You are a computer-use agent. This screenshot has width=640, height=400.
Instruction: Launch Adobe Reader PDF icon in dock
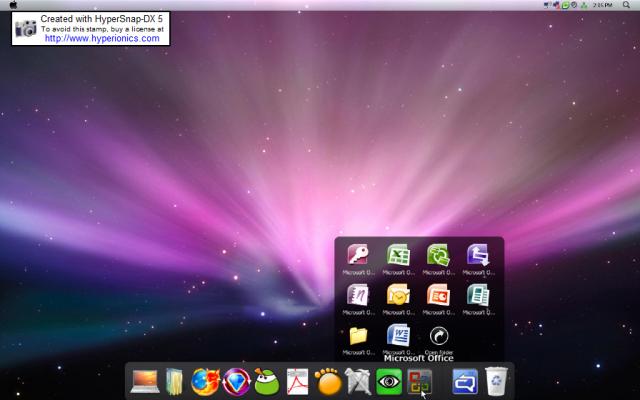click(x=298, y=382)
